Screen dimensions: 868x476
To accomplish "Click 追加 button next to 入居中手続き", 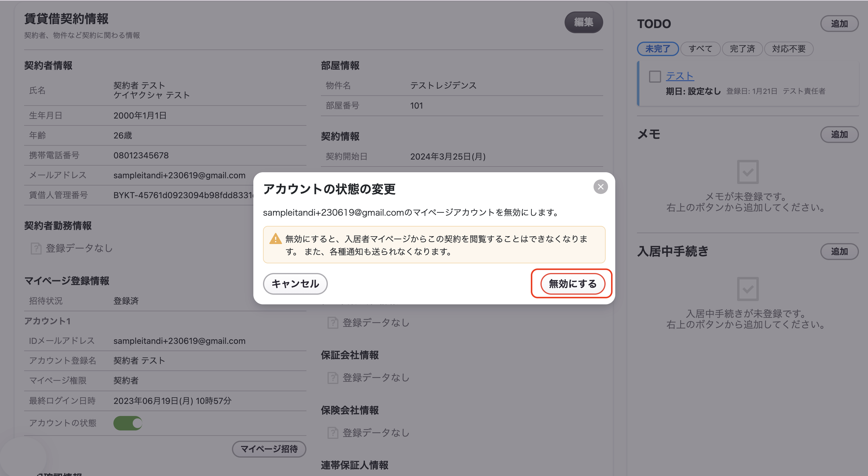I will (x=839, y=252).
